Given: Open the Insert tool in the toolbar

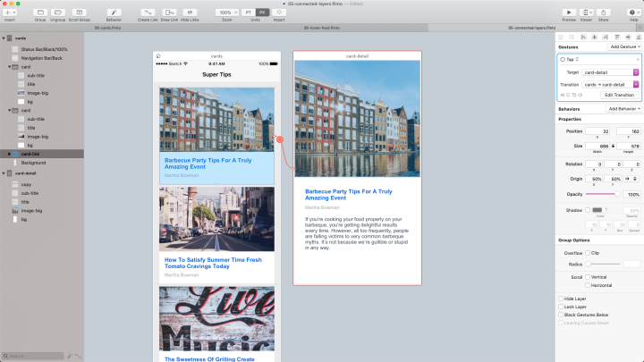Looking at the screenshot, I should (10, 13).
